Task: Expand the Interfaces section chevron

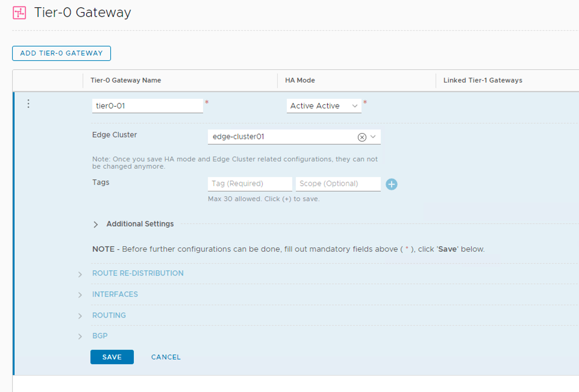Action: [x=80, y=295]
